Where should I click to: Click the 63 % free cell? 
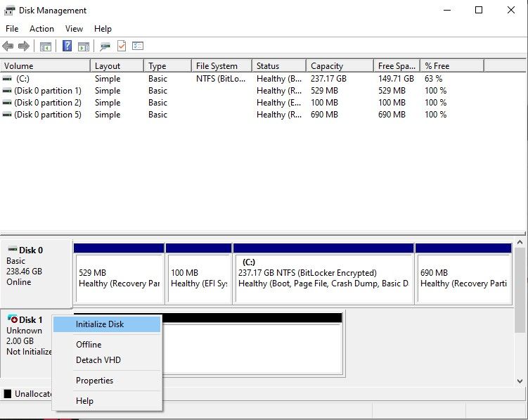[x=433, y=79]
